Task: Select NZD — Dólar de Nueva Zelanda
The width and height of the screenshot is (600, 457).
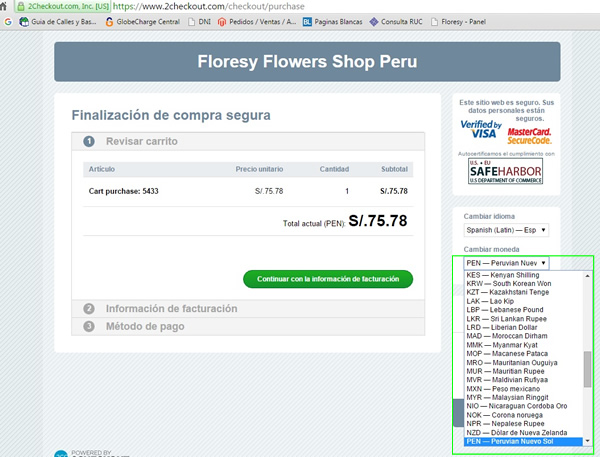Action: click(523, 433)
